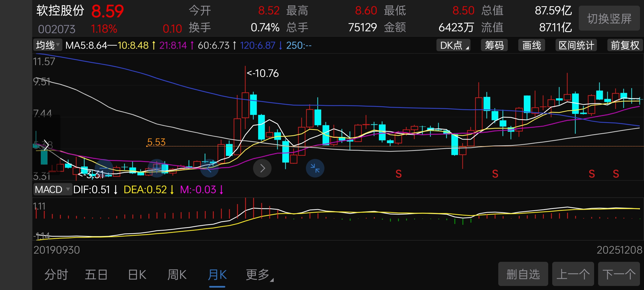Tap the zoom-in plus icon on chart

(157, 168)
